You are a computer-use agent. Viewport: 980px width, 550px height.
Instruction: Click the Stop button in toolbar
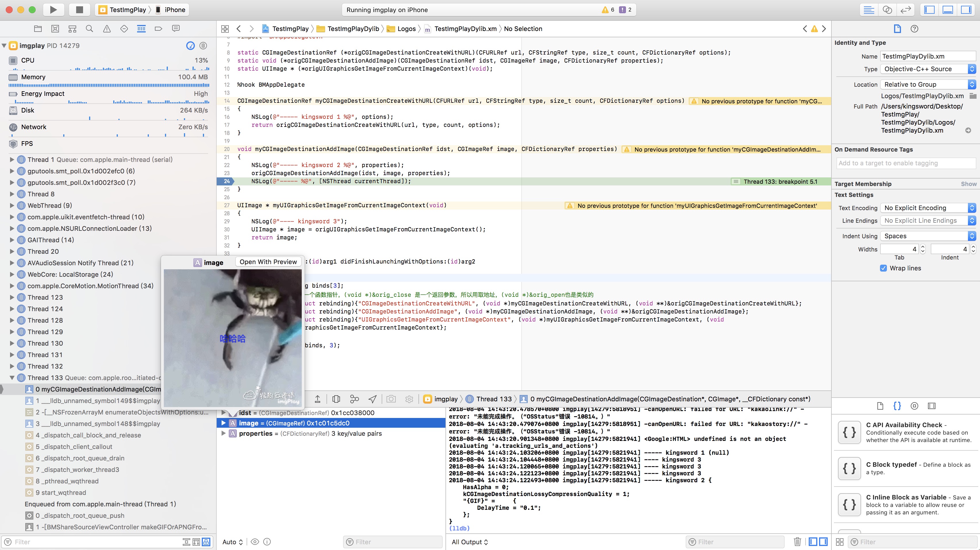point(79,9)
